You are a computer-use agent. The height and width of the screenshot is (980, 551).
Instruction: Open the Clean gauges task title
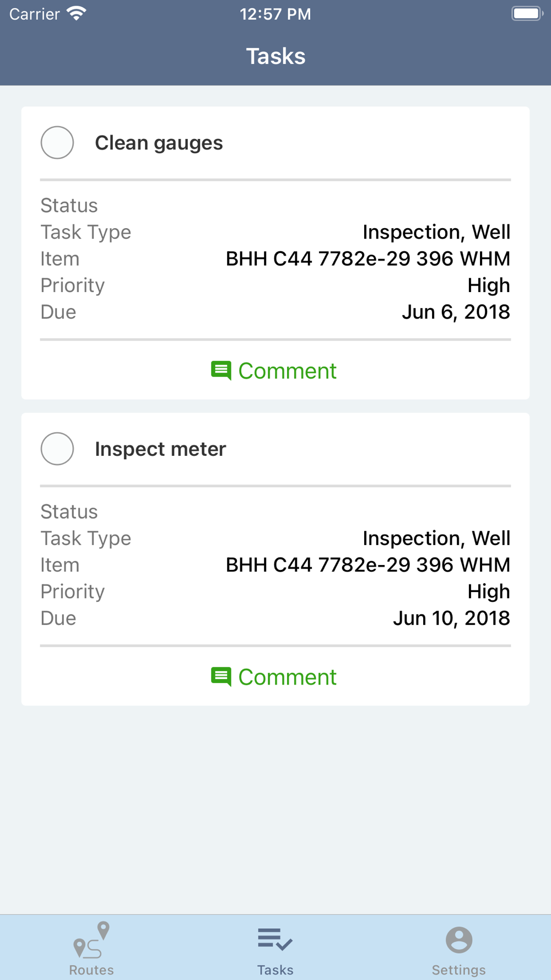[159, 143]
